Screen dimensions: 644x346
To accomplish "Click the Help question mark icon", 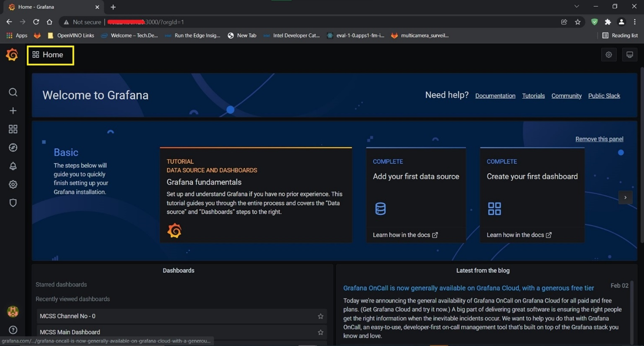I will click(13, 330).
